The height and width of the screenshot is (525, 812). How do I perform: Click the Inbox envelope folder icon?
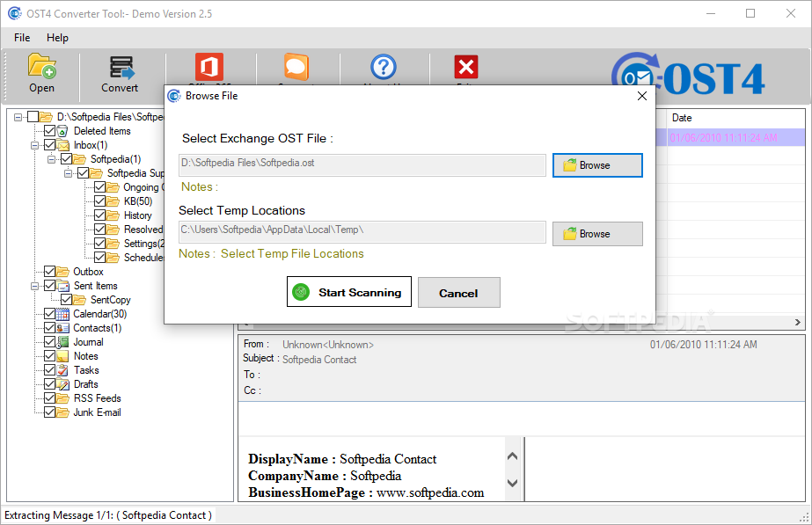tap(62, 145)
